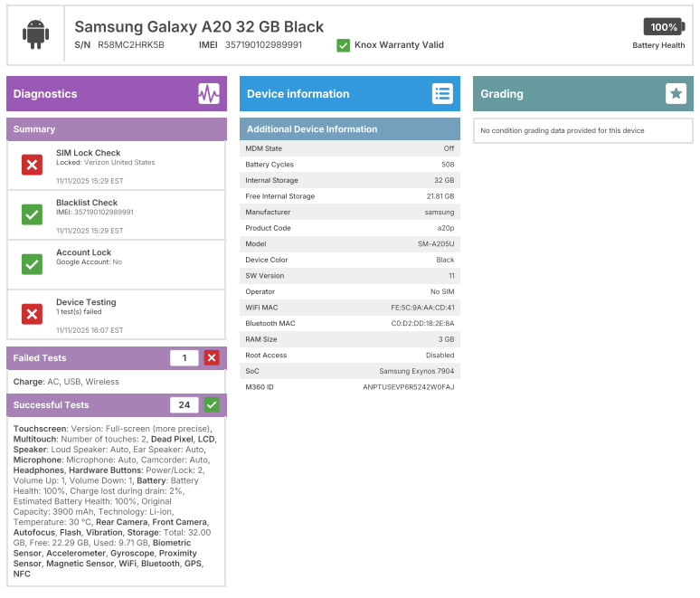Collapse the Additional Device Information section
Screen dimensions: 700x598
tap(349, 129)
